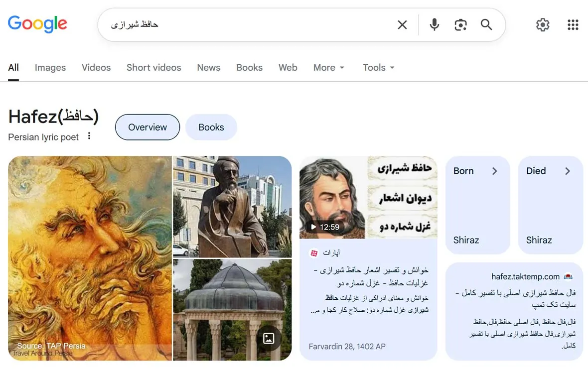Image resolution: width=588 pixels, height=373 pixels.
Task: Open the Aparat video result title
Action: pos(371,276)
